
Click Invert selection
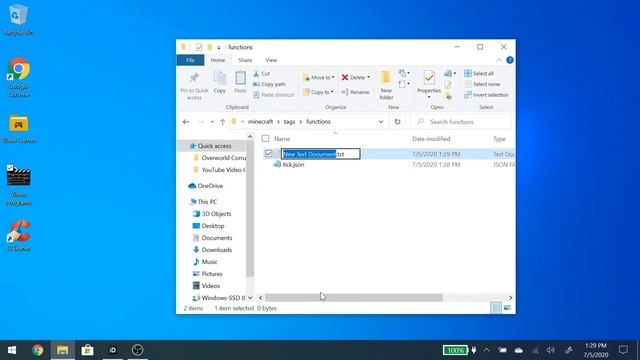[486, 95]
